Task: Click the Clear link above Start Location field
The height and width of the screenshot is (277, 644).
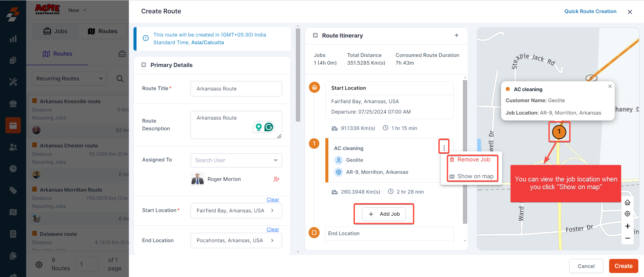Action: [273, 200]
